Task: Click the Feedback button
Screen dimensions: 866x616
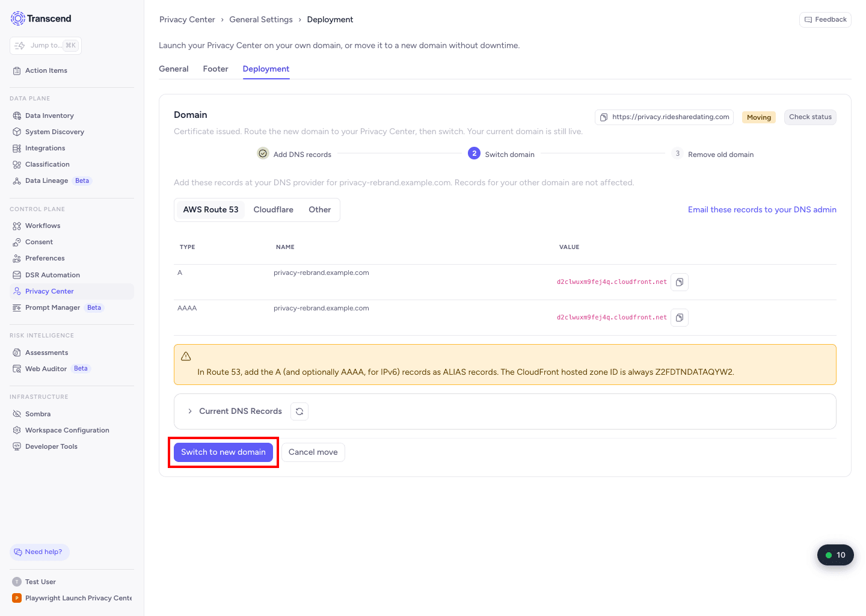Action: [x=825, y=20]
